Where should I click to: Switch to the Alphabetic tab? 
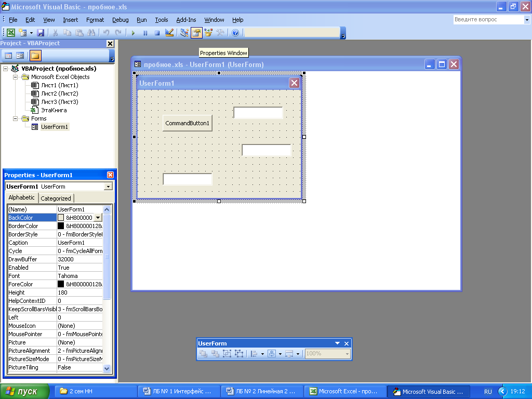(21, 197)
